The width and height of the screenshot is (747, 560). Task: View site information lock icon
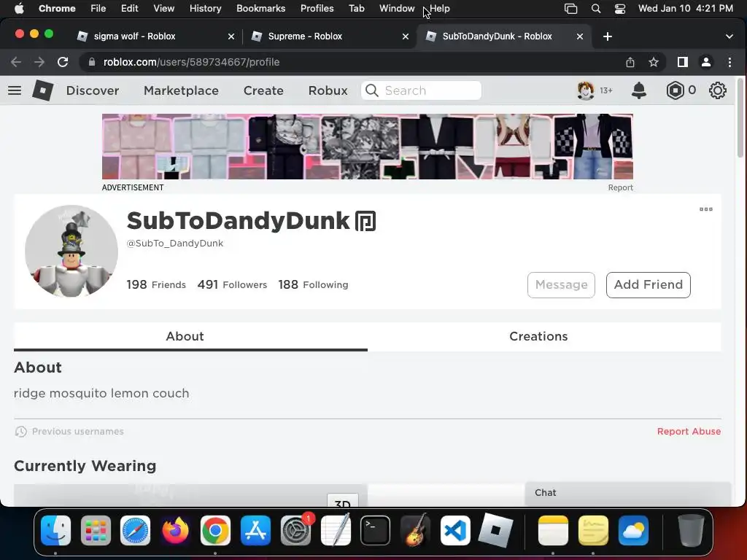92,62
